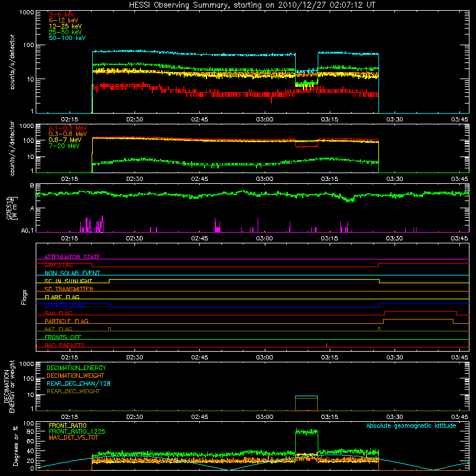Viewport: 476px width, 476px height.
Task: Click the DECIMATION_ENERGY legend entry
Action: (x=76, y=368)
